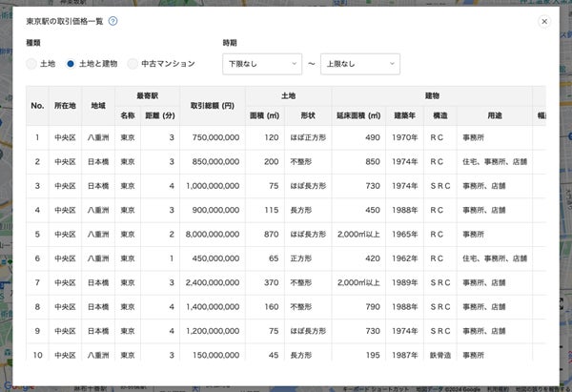The width and height of the screenshot is (572, 392).
Task: Click the 地域 column header
Action: click(98, 106)
